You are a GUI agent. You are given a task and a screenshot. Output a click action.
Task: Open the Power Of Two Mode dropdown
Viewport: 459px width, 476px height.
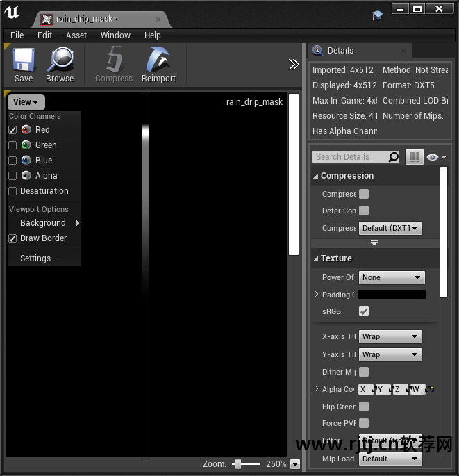coord(392,277)
